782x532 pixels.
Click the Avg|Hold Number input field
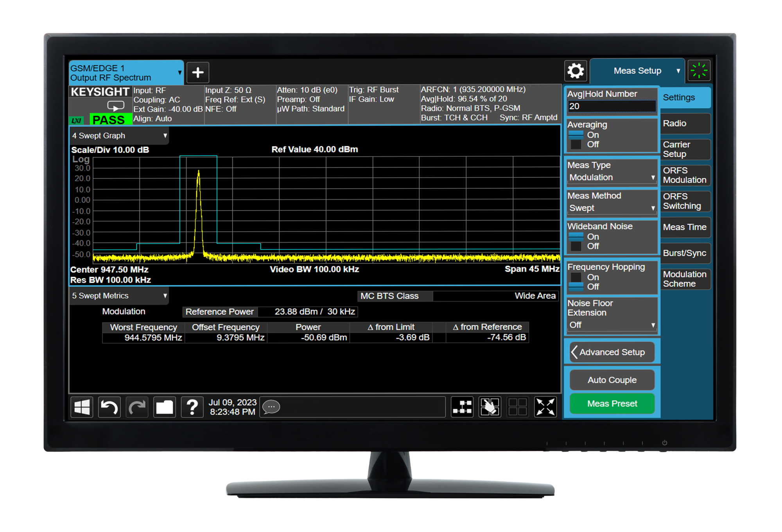pos(612,106)
